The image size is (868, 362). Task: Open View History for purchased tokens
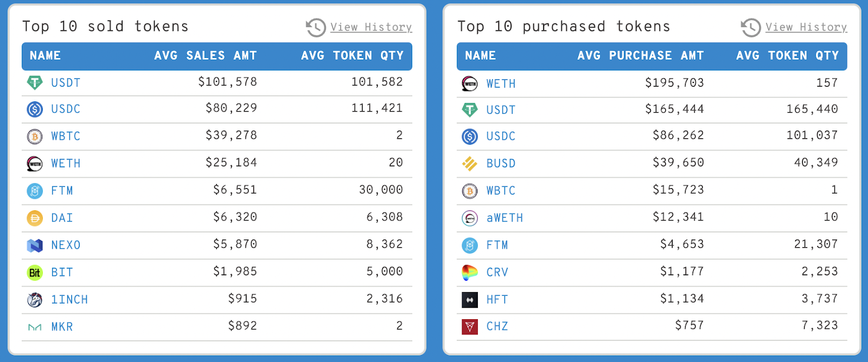click(806, 27)
